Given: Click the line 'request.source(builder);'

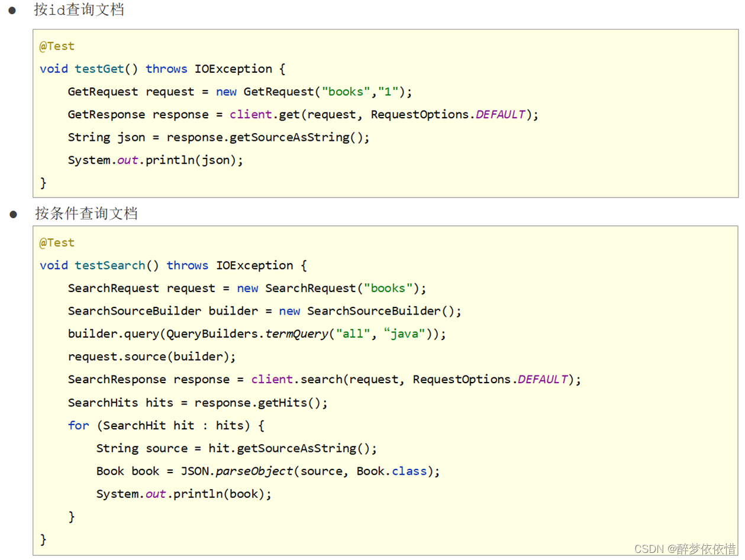Looking at the screenshot, I should (x=152, y=357).
